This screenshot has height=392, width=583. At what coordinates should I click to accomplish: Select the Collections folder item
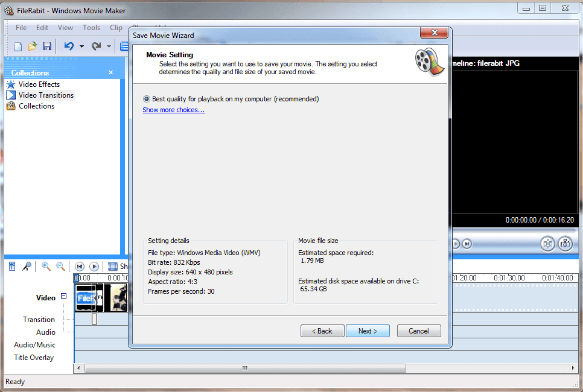(x=36, y=106)
